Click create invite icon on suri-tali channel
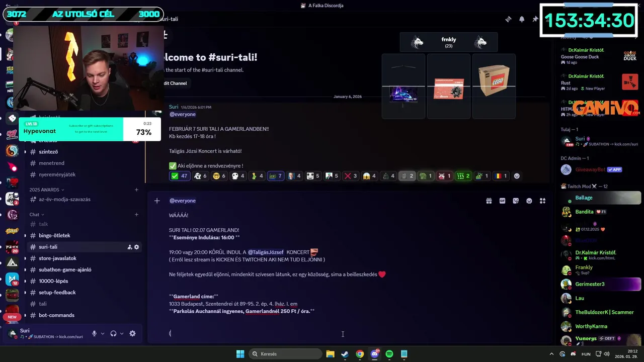 click(129, 247)
